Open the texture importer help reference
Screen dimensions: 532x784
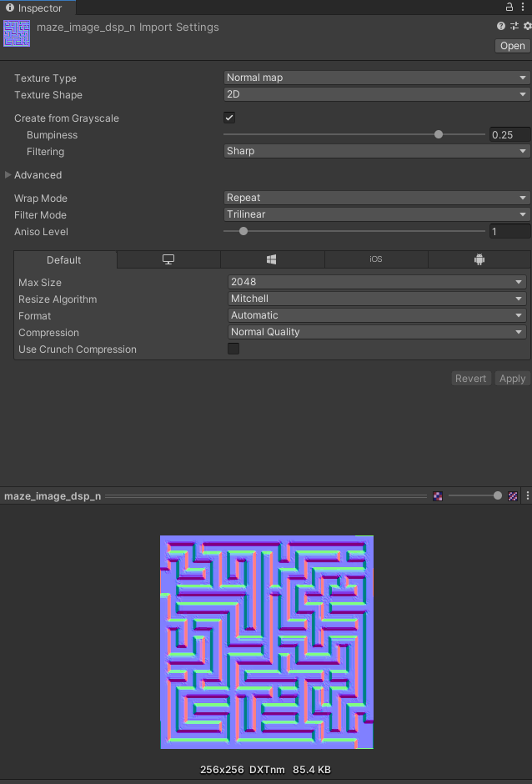coord(501,27)
